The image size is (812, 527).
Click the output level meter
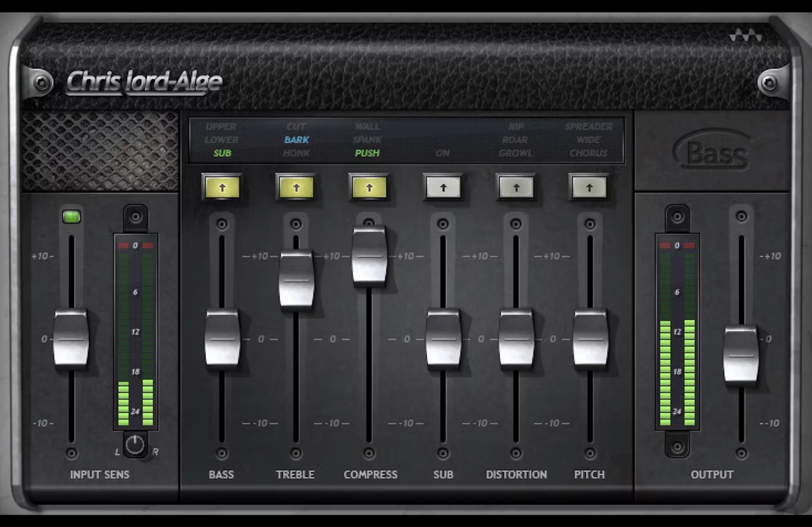coord(677,332)
